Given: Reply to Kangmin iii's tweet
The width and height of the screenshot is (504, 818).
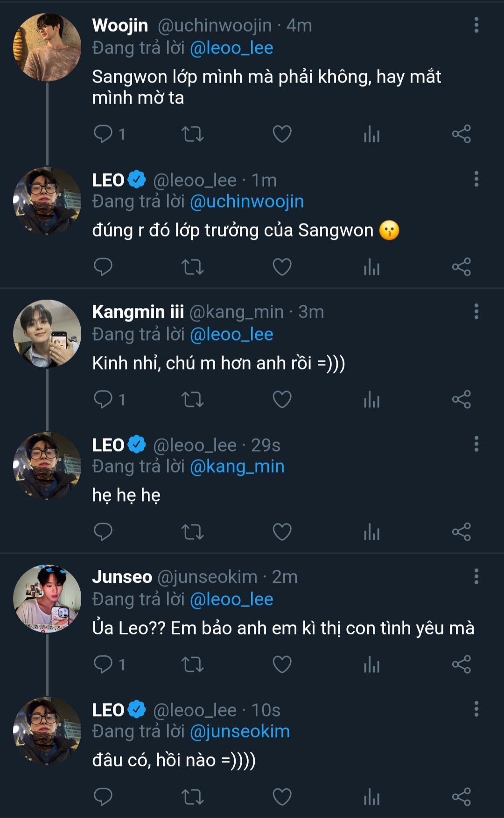Looking at the screenshot, I should (103, 399).
